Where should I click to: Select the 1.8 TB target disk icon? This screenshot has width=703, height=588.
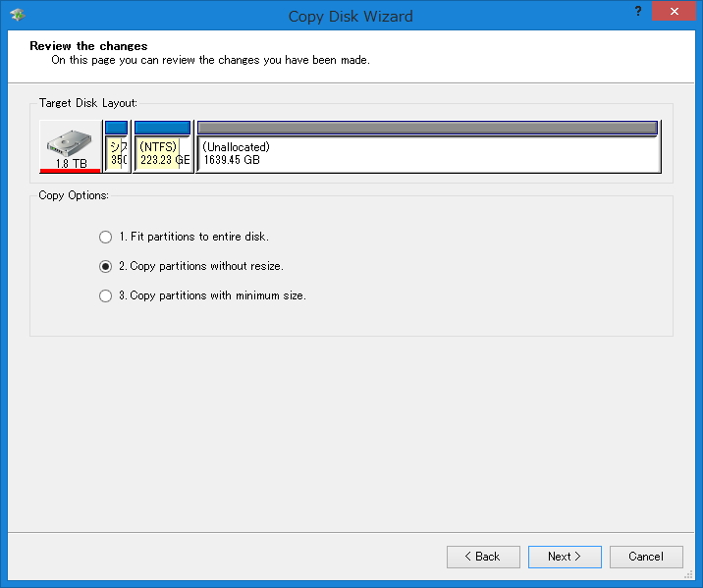70,146
